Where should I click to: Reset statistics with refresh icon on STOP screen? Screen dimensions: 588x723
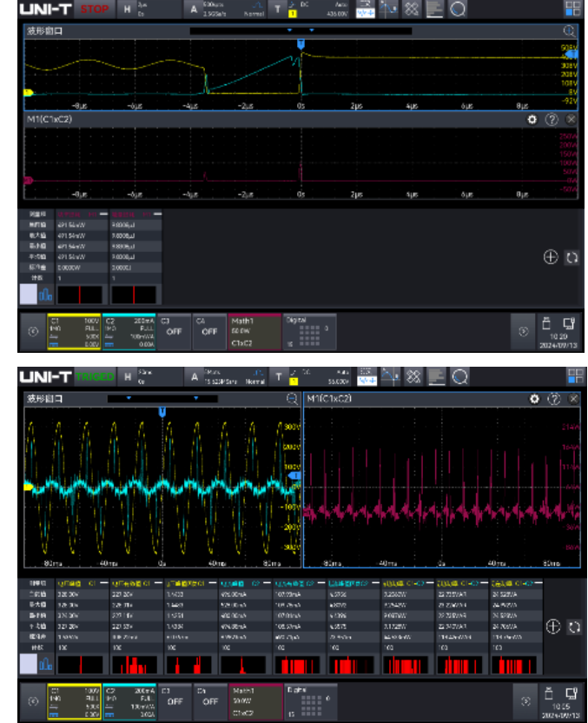coord(571,258)
